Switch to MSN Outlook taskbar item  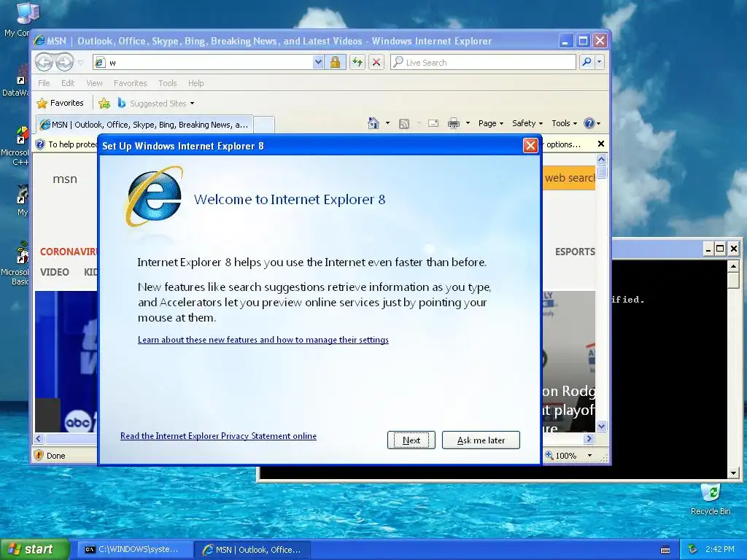click(252, 550)
